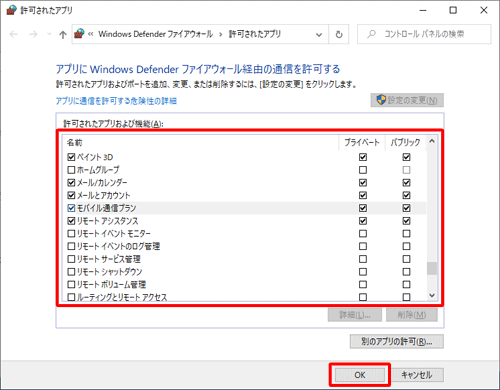
Task: Toggle public checkbox for リモート ボリューム管理
Action: [x=406, y=284]
